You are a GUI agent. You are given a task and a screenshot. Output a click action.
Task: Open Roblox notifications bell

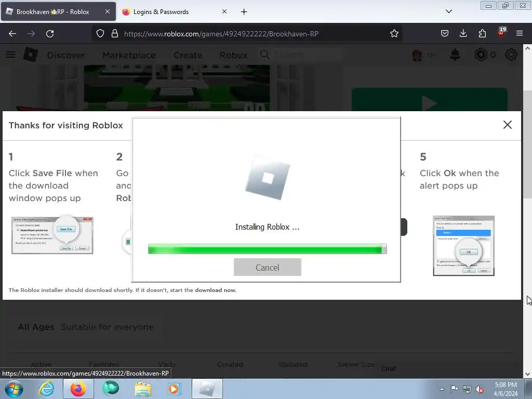(x=455, y=55)
